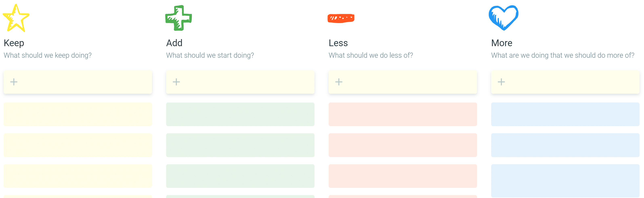Add a new card in Keep column
644x198 pixels.
click(x=78, y=82)
